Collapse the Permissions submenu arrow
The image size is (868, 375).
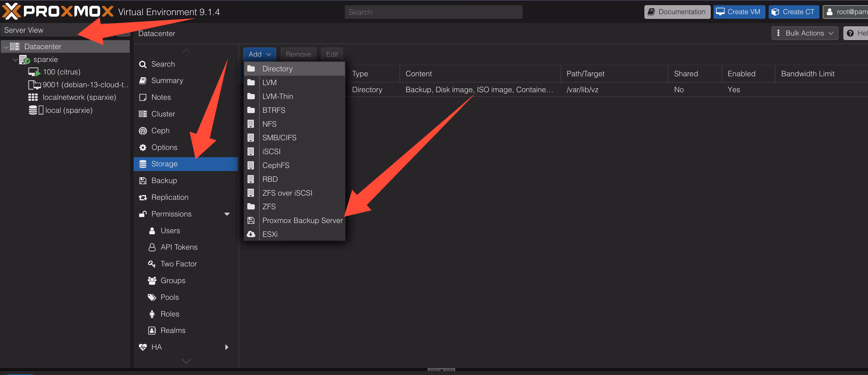coord(227,214)
